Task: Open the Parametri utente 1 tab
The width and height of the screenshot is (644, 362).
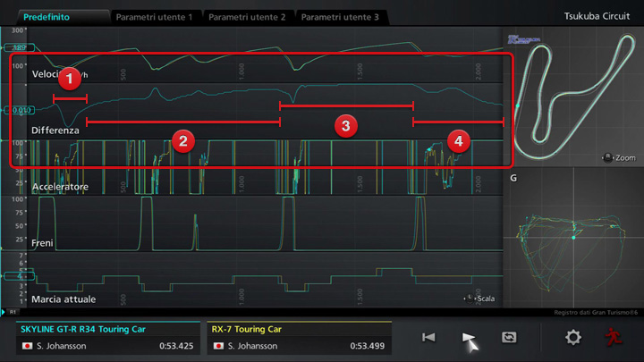Action: [153, 17]
